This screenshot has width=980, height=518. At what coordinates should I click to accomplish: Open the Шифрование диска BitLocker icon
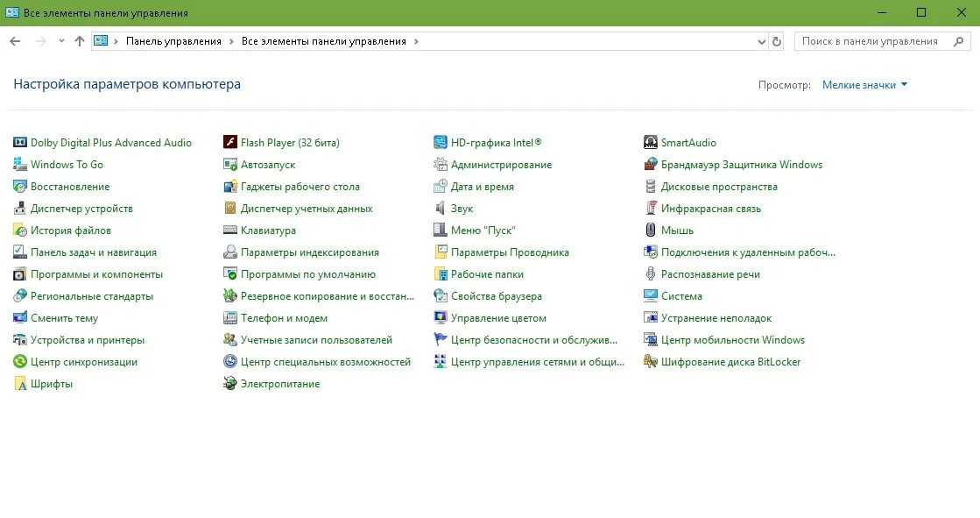point(651,362)
